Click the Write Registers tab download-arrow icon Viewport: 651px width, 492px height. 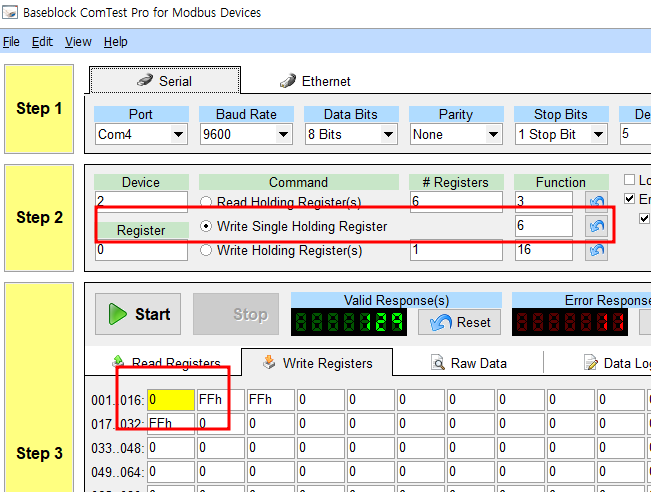coord(269,362)
